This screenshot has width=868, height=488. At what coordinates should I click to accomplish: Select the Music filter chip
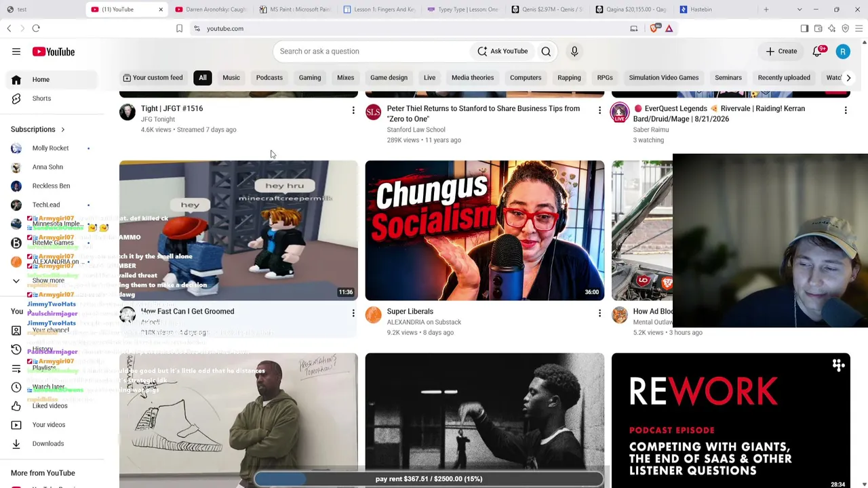(231, 78)
